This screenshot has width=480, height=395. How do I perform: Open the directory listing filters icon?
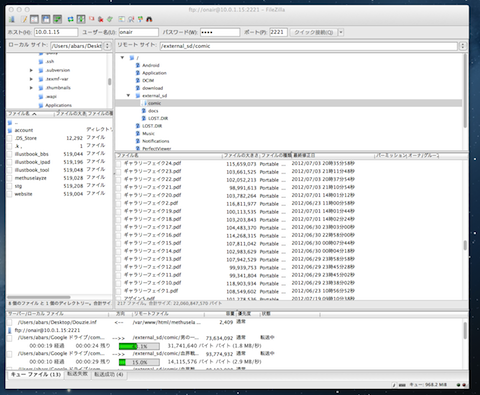[x=122, y=19]
